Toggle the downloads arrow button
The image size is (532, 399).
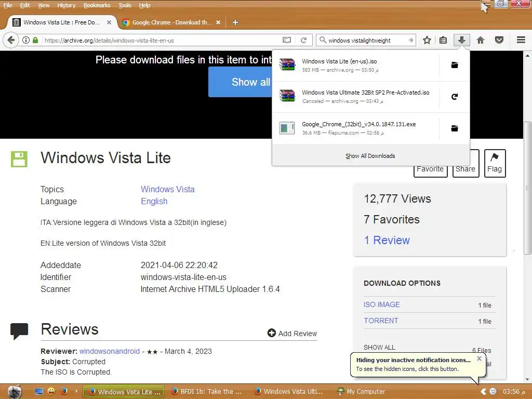click(x=461, y=40)
